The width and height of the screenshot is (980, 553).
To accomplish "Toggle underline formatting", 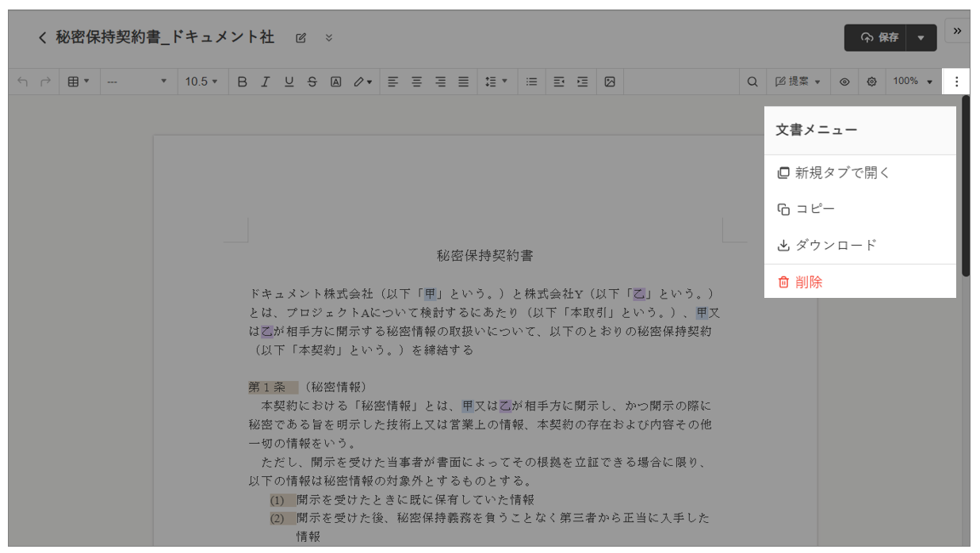I will pos(289,82).
